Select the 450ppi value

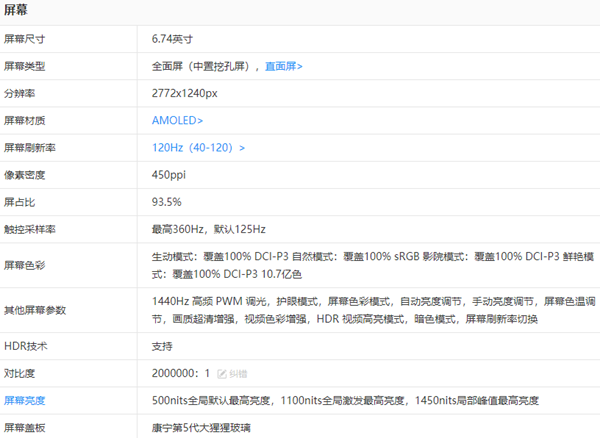169,175
